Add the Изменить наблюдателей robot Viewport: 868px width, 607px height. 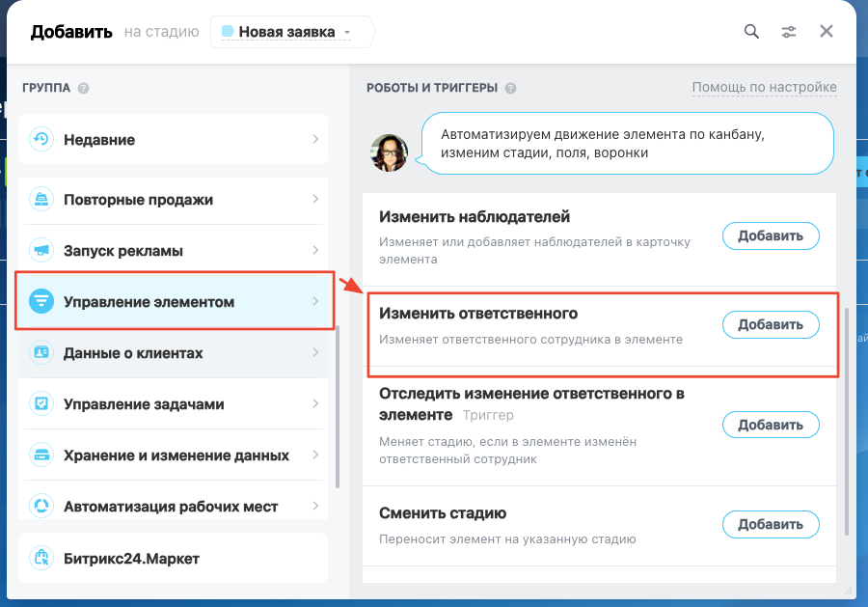[770, 235]
